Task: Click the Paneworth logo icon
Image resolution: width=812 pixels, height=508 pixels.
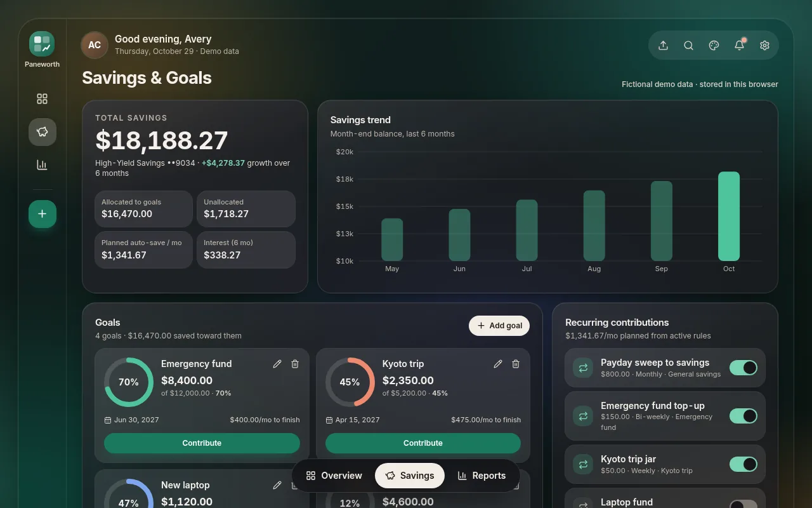Action: pyautogui.click(x=42, y=44)
